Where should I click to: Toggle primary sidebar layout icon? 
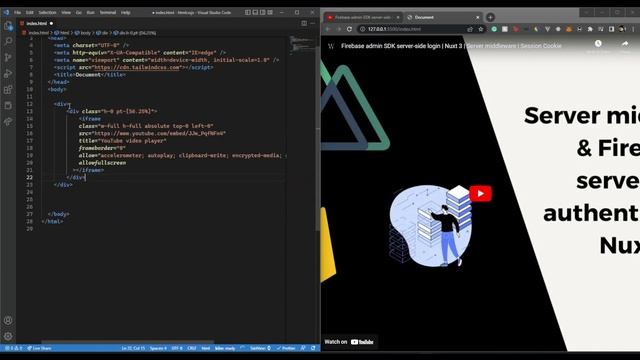tap(248, 12)
